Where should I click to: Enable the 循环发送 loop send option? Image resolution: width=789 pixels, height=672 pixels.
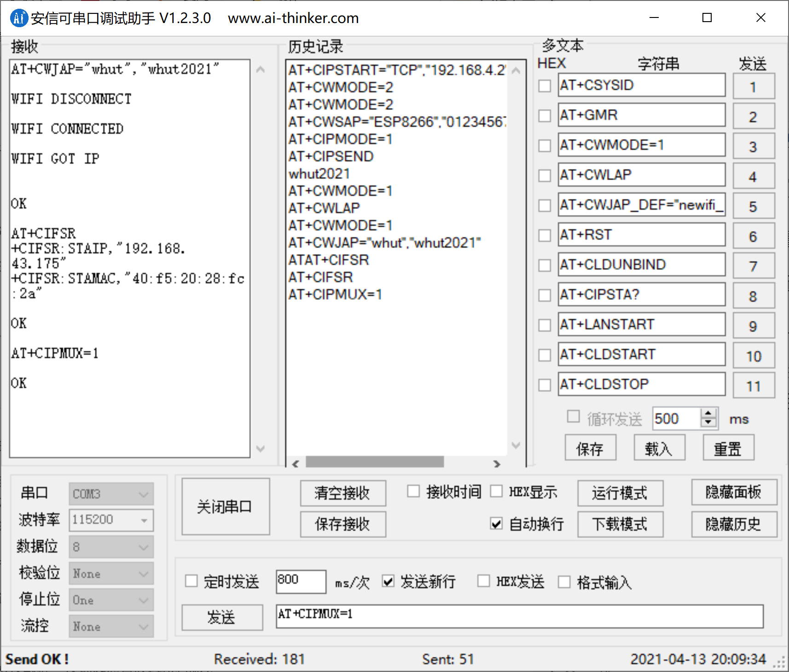point(574,417)
